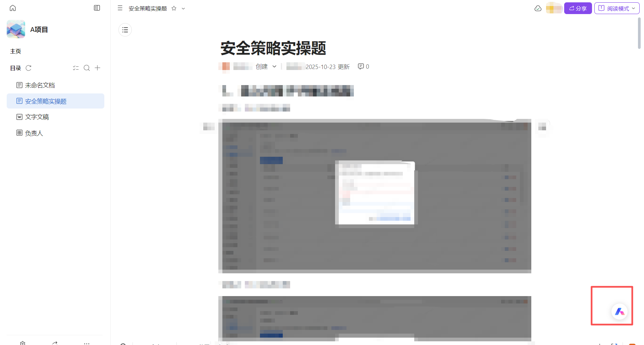Open the 主页 home page item

point(15,51)
